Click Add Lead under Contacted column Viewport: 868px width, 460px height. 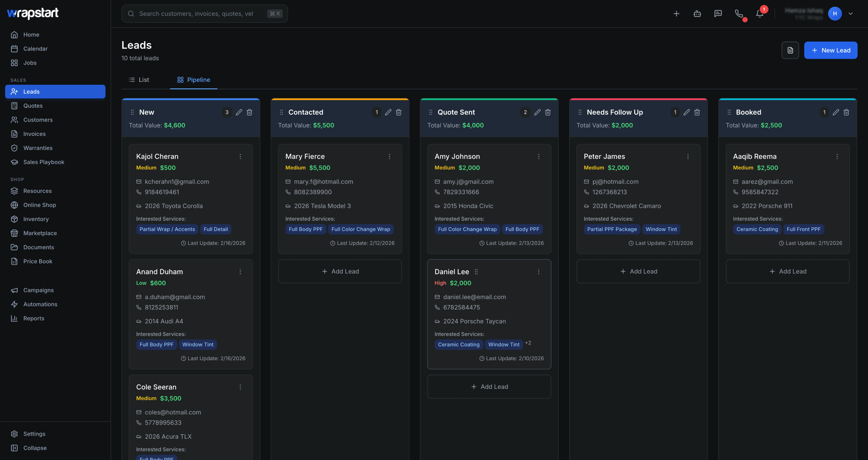[x=340, y=271]
